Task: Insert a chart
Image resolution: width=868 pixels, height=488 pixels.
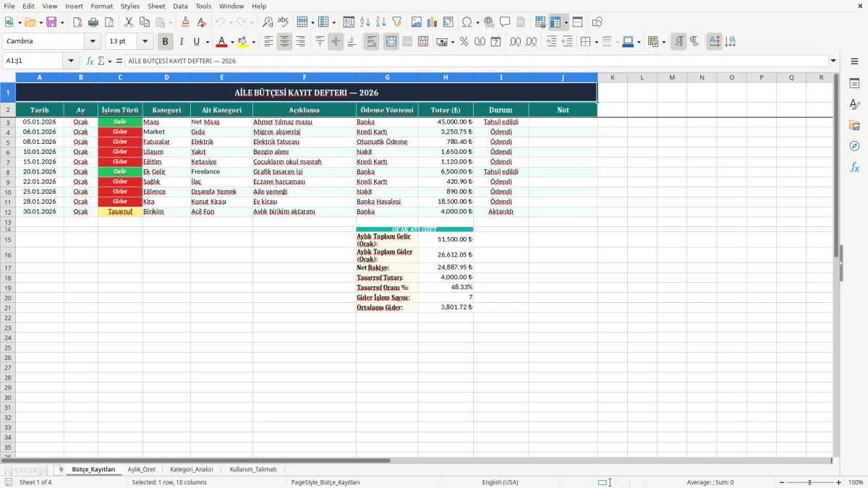Action: pos(432,22)
